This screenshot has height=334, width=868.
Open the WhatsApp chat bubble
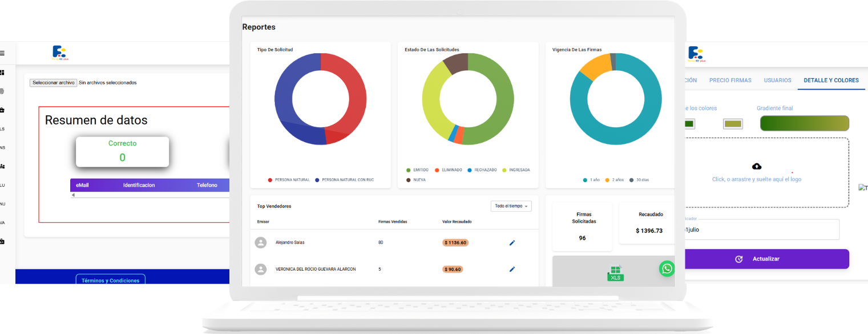pos(667,269)
